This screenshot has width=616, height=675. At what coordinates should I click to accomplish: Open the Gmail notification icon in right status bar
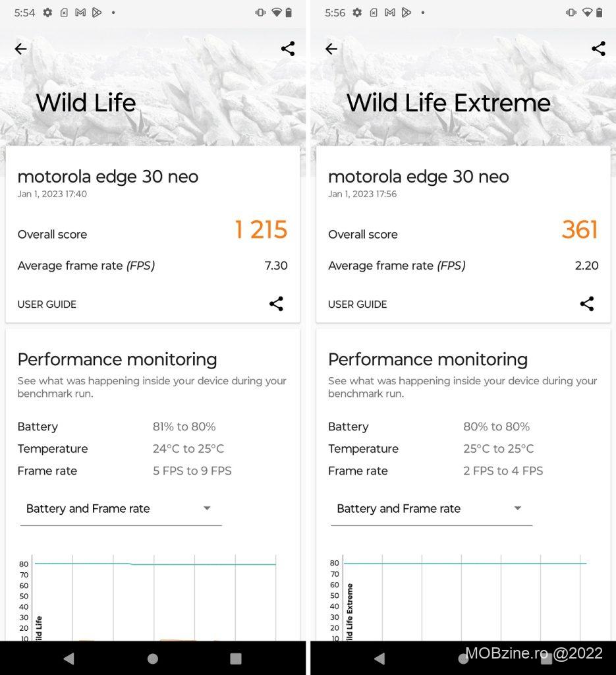click(390, 13)
